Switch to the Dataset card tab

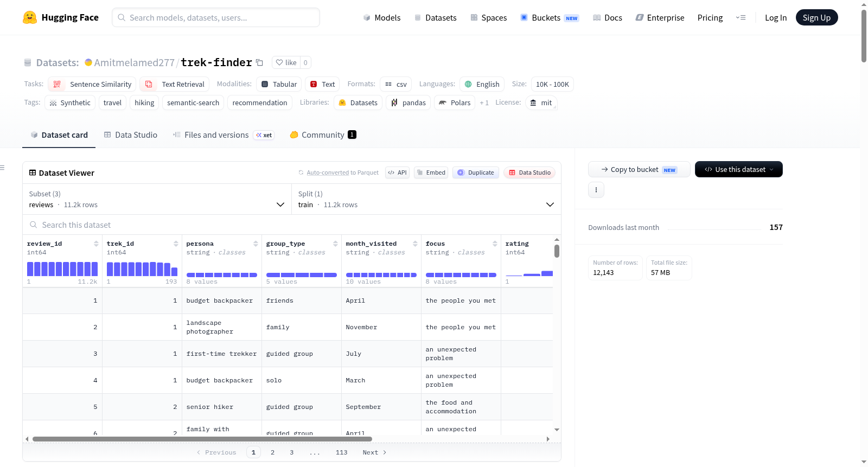(59, 135)
